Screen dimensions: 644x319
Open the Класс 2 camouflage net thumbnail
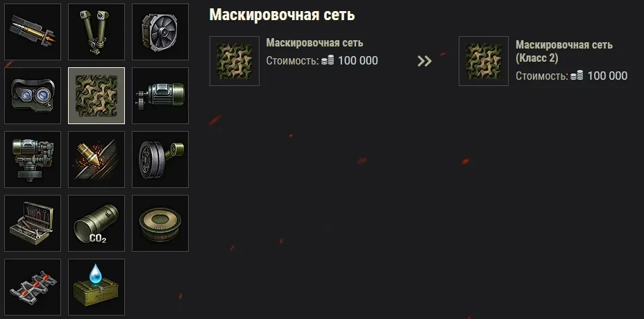click(x=484, y=61)
